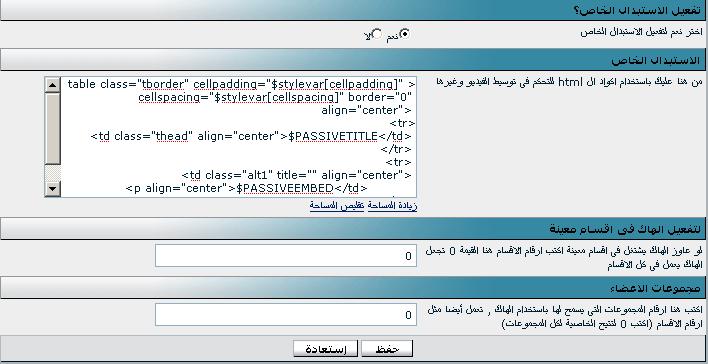Click the code box scrollbar down arrow
This screenshot has width=708, height=364.
point(53,189)
